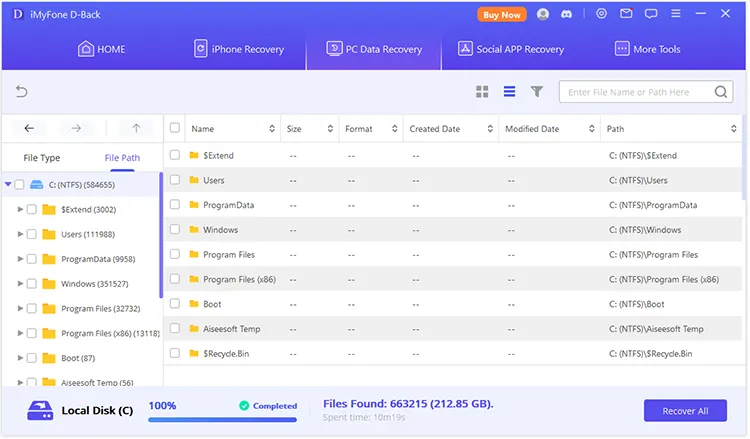The height and width of the screenshot is (439, 750).
Task: Sort by Size column arrows
Action: click(x=330, y=129)
